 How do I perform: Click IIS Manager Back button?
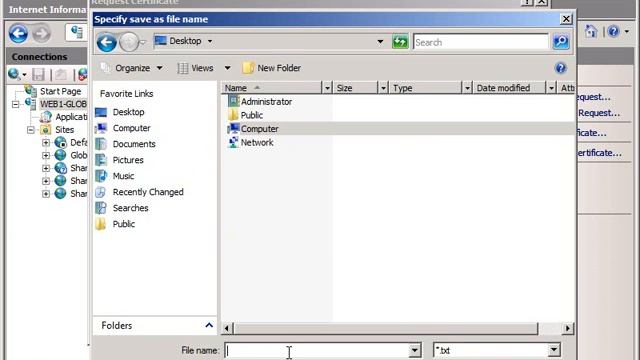click(18, 33)
